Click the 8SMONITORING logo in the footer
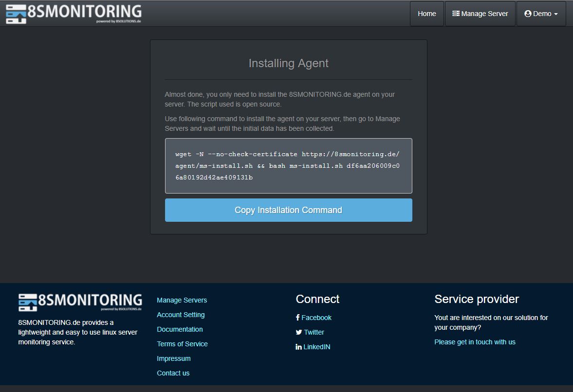This screenshot has width=573, height=392. pos(80,302)
